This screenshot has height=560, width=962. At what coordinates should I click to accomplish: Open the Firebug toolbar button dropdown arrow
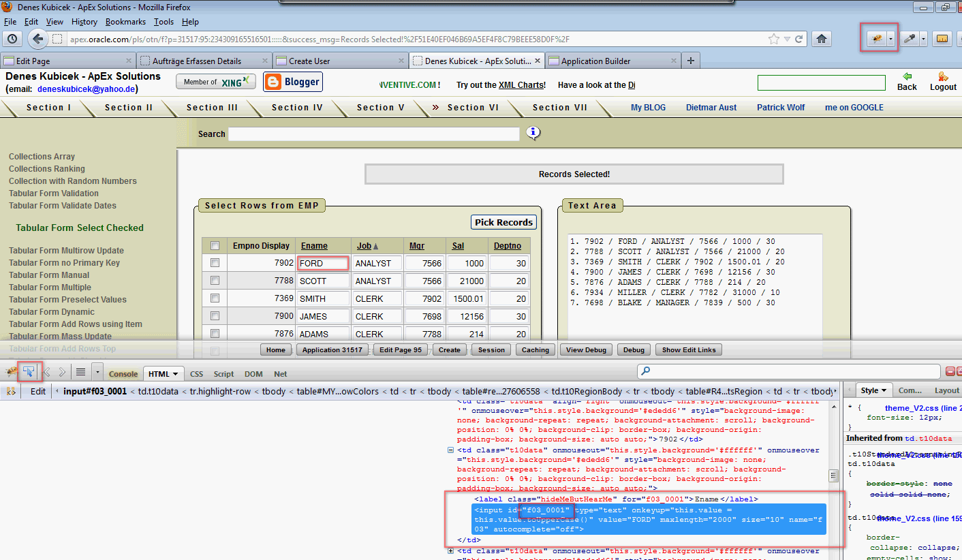pyautogui.click(x=891, y=39)
